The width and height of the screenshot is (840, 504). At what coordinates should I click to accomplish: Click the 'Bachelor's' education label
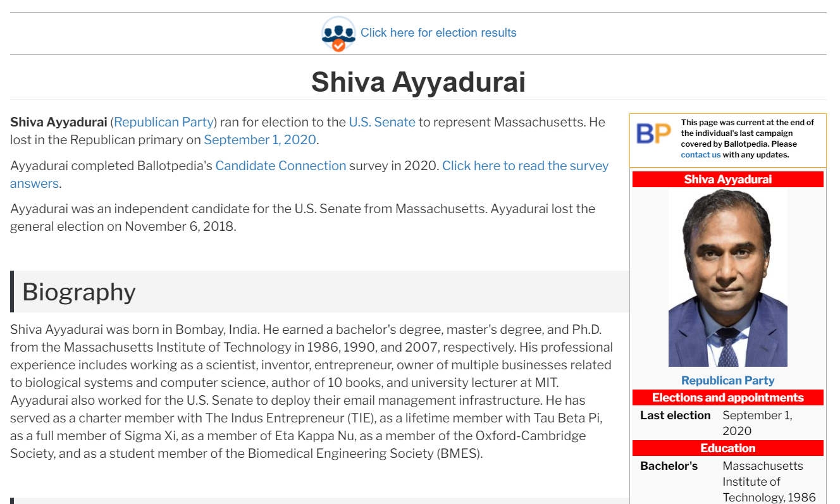pos(669,466)
